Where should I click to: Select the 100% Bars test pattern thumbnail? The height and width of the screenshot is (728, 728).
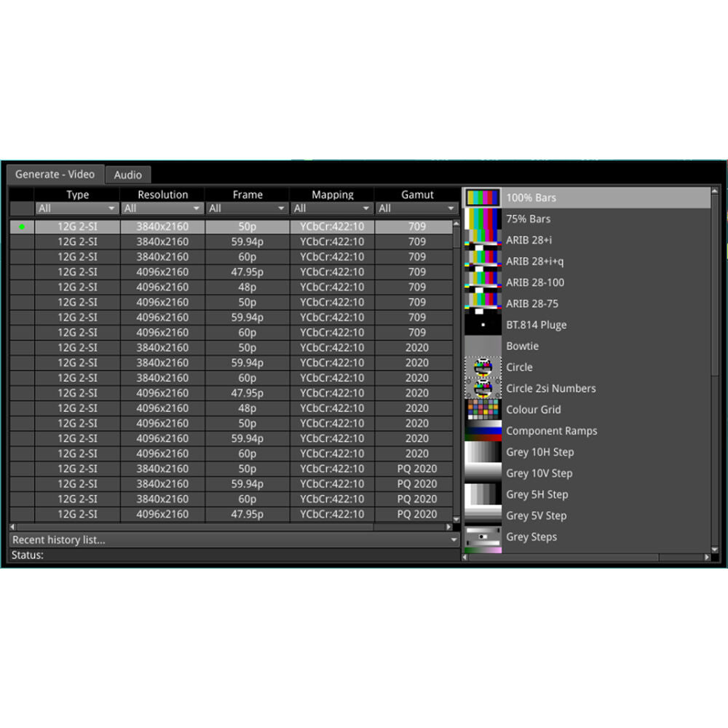483,197
